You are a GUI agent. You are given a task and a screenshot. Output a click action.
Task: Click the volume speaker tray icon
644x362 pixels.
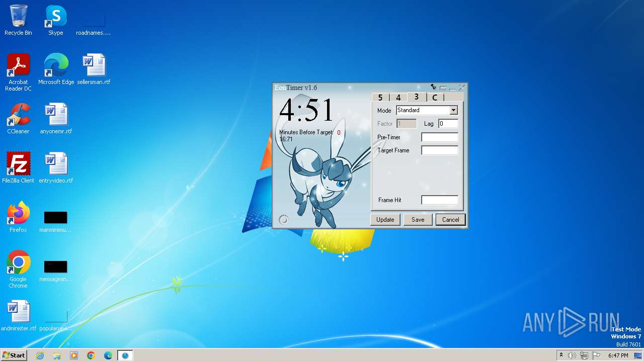(572, 355)
